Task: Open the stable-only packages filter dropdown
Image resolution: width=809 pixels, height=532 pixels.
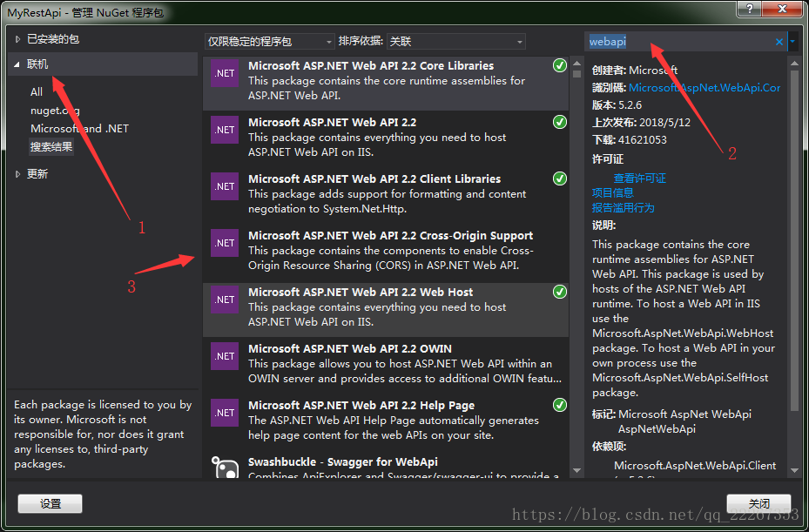Action: click(x=270, y=41)
